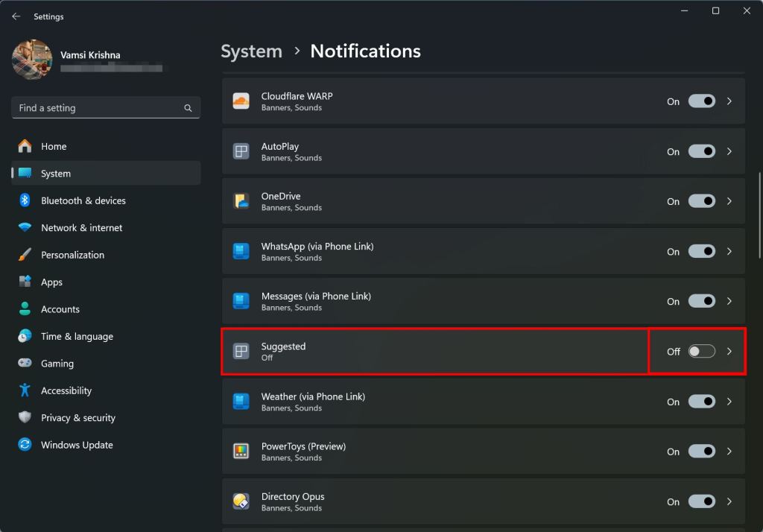The image size is (763, 532).
Task: Click the Bluetooth icon in sidebar
Action: [25, 200]
